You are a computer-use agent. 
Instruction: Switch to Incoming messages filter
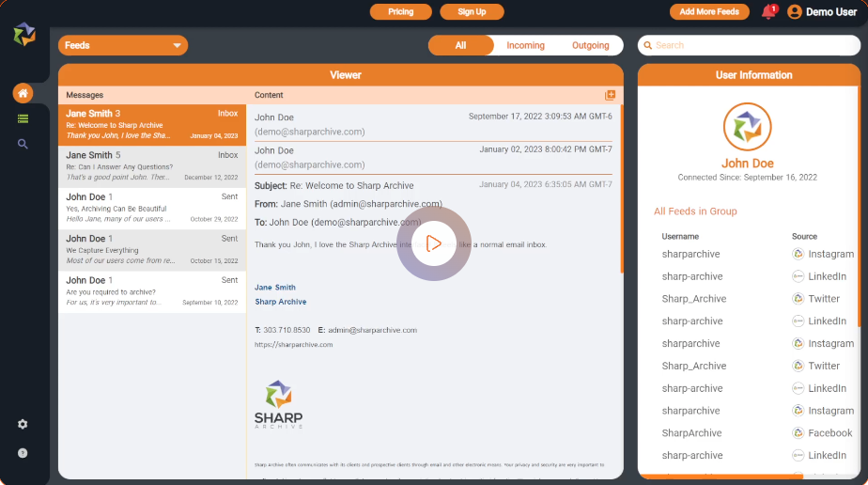pos(525,45)
